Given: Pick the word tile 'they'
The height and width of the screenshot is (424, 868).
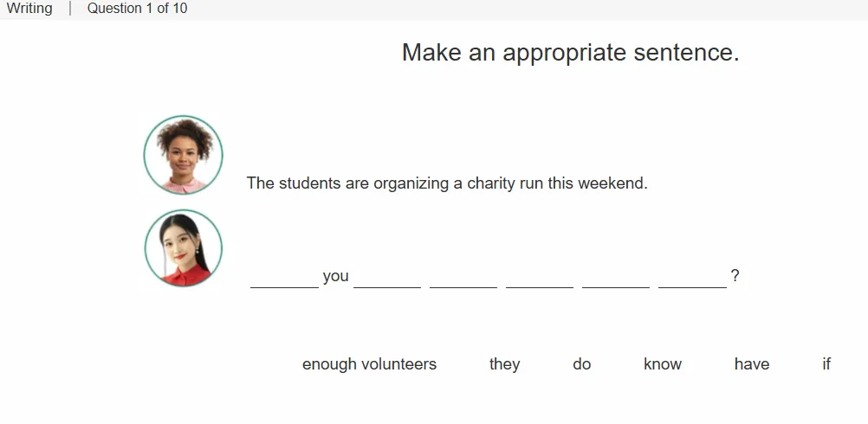Looking at the screenshot, I should tap(504, 363).
